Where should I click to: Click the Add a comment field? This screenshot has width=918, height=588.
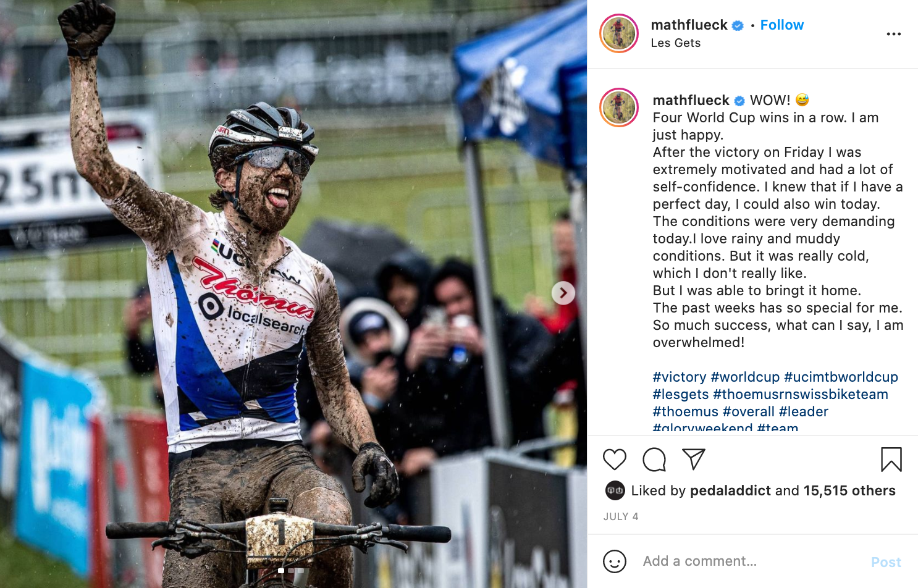tap(751, 561)
